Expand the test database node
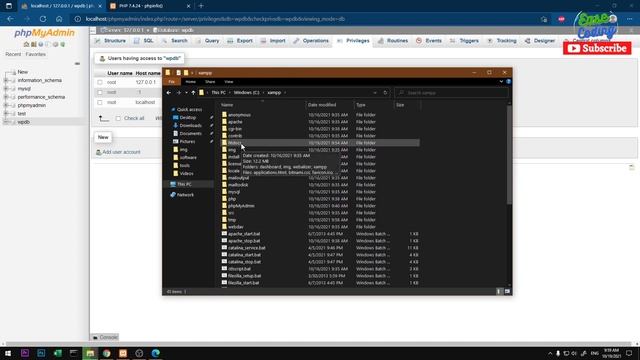The height and width of the screenshot is (360, 640). [6, 113]
